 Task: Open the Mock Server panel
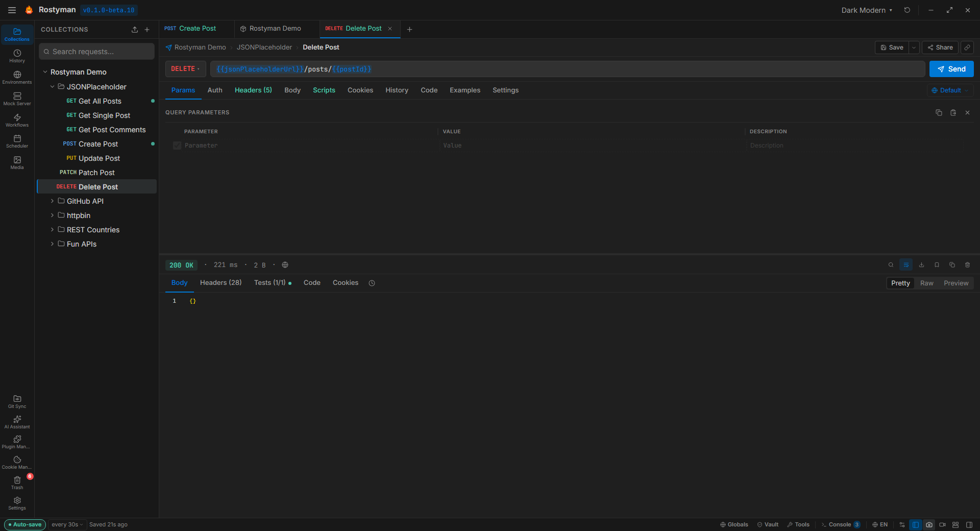coord(17,99)
